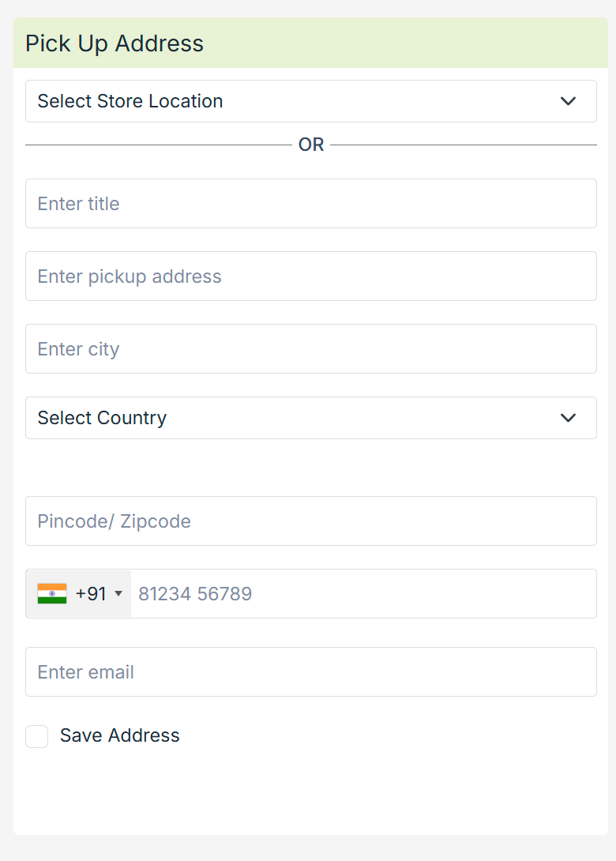Open the Select Country dropdown
This screenshot has height=861, width=616.
(310, 418)
